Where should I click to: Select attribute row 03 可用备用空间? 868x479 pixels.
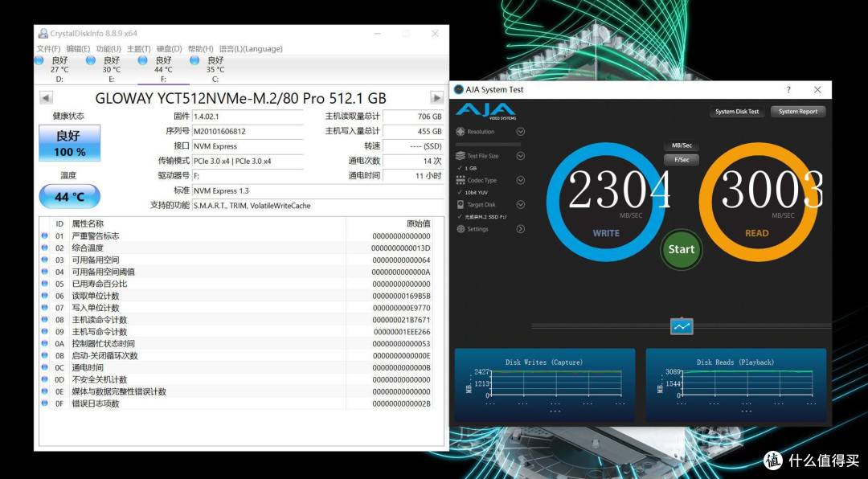tap(237, 260)
